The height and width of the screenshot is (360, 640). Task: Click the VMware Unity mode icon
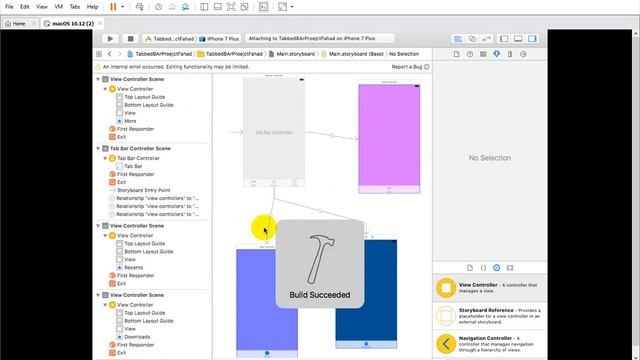(244, 7)
